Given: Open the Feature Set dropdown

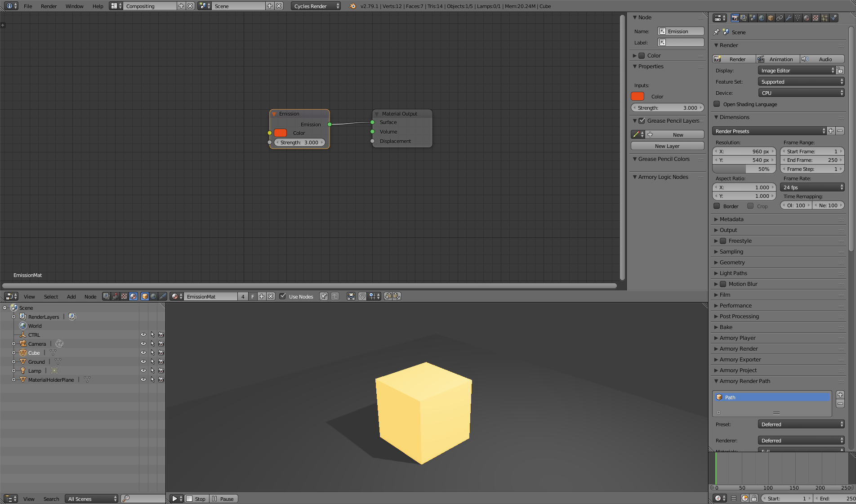Looking at the screenshot, I should click(801, 82).
